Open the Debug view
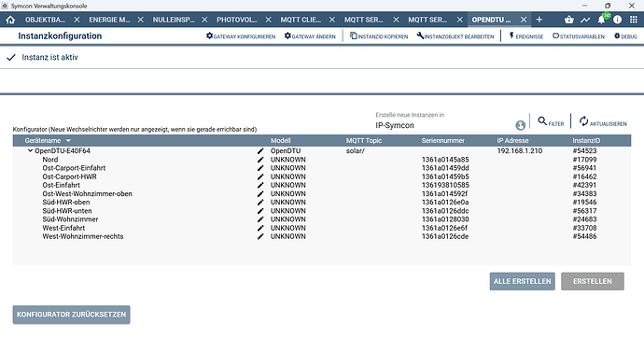Screen dimensions: 644x338 click(x=625, y=36)
